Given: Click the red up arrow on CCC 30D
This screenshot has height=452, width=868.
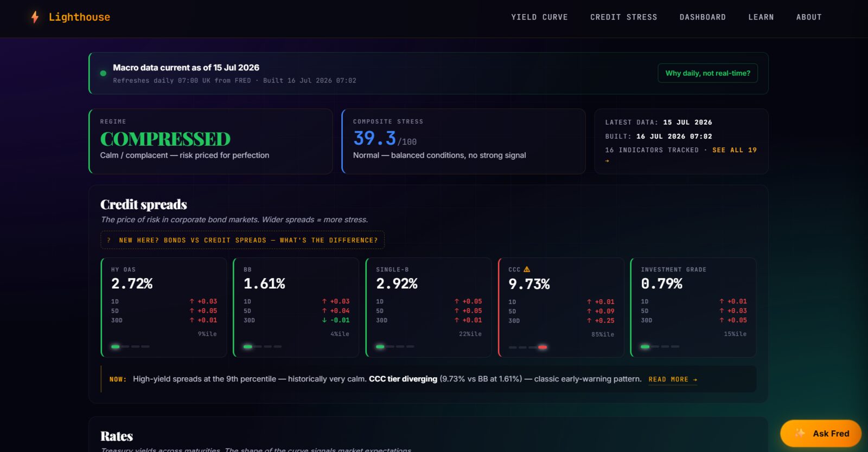Looking at the screenshot, I should [x=589, y=321].
